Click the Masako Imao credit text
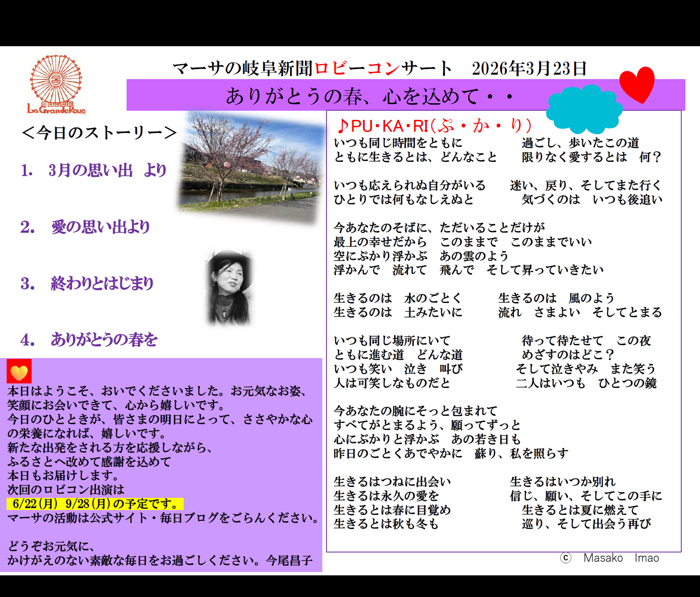 (620, 558)
